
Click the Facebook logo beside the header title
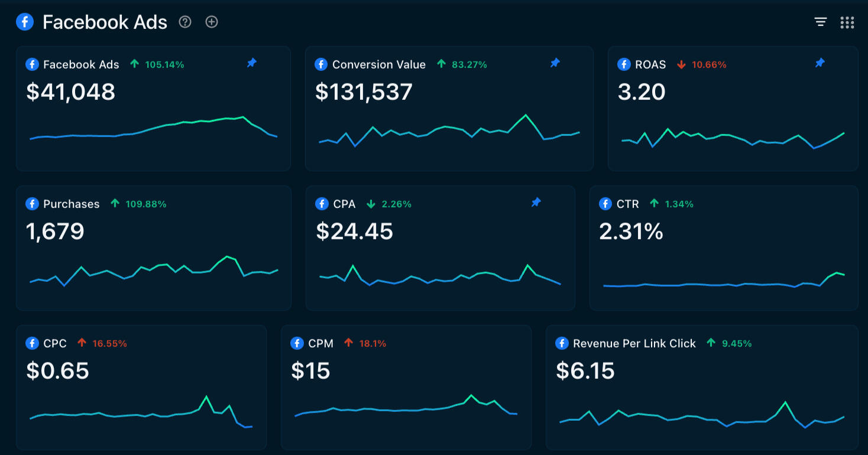pos(25,22)
